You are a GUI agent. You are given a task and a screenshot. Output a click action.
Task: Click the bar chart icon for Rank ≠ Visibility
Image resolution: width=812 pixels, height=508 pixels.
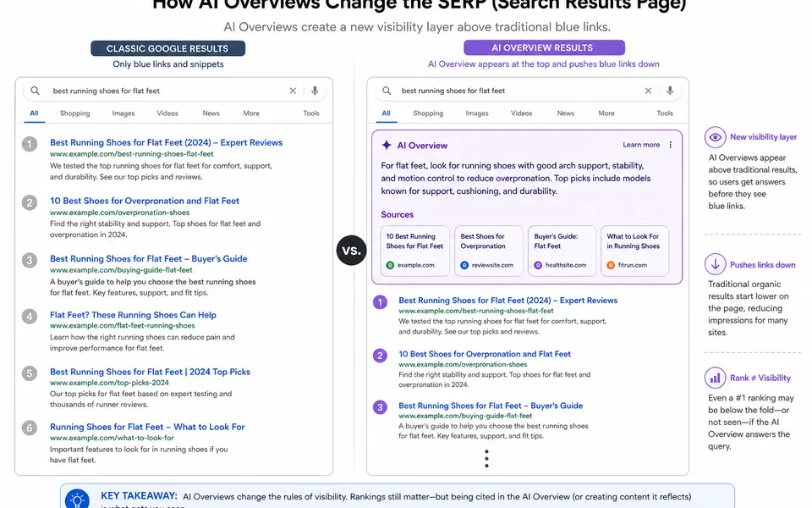716,378
